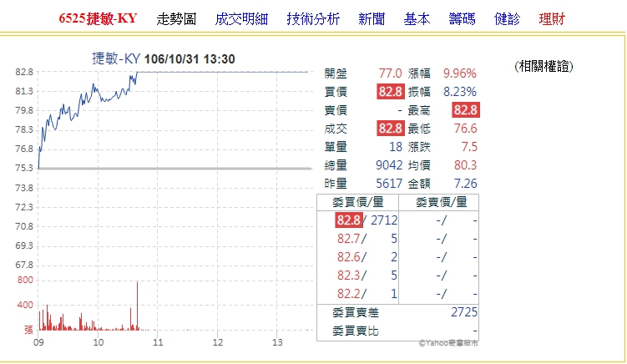The height and width of the screenshot is (364, 627).
Task: Click the 振幅 value 8.23%
Action: point(459,92)
